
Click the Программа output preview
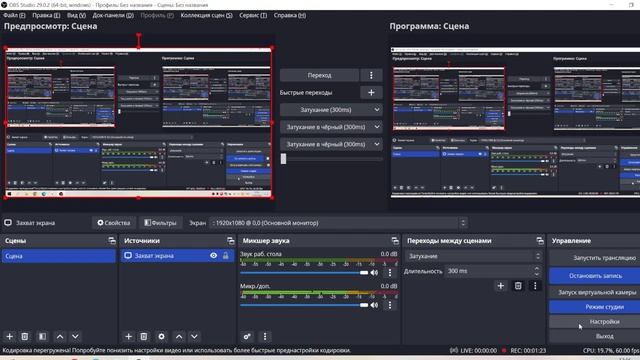(x=515, y=123)
